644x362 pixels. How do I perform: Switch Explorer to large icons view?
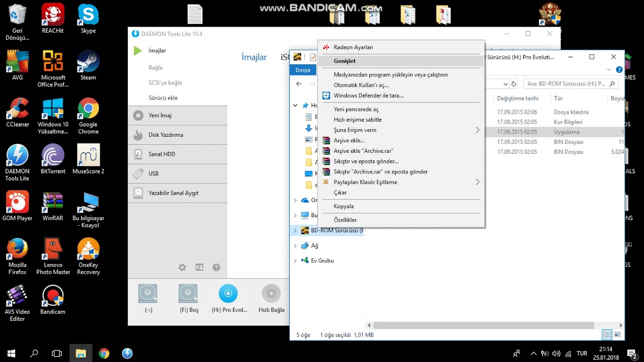(x=617, y=335)
